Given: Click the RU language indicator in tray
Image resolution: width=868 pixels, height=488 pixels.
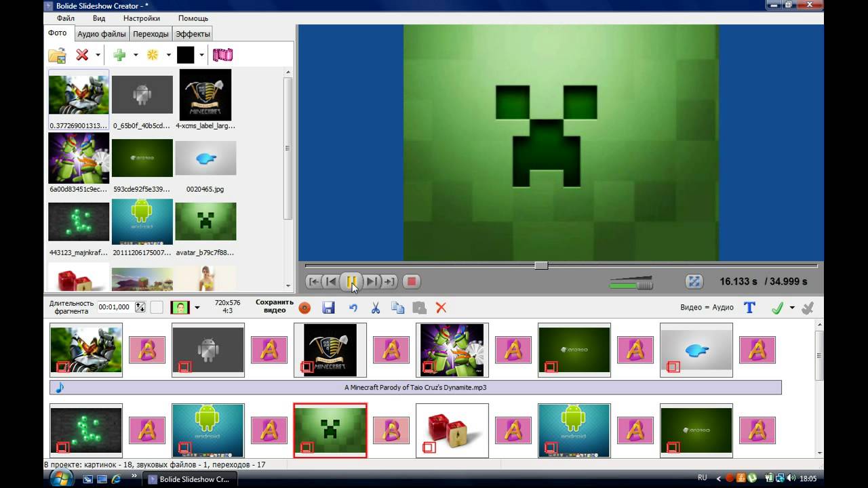Looking at the screenshot, I should [703, 478].
